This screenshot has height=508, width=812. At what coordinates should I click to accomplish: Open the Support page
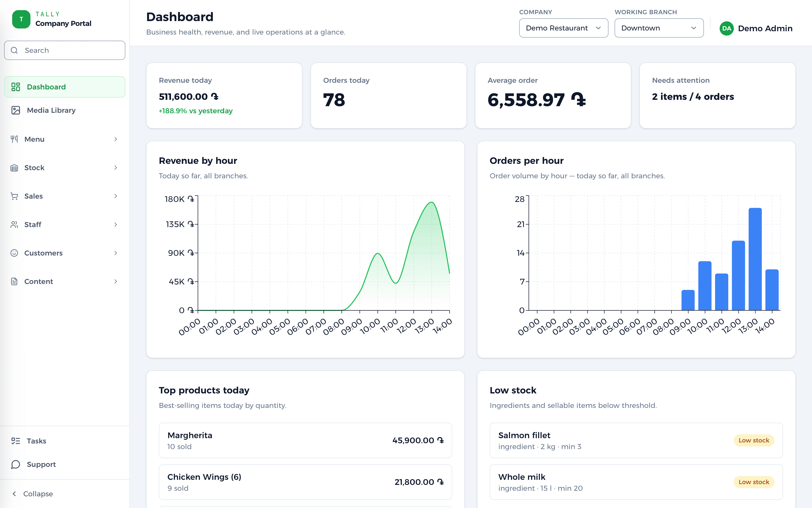point(64,464)
